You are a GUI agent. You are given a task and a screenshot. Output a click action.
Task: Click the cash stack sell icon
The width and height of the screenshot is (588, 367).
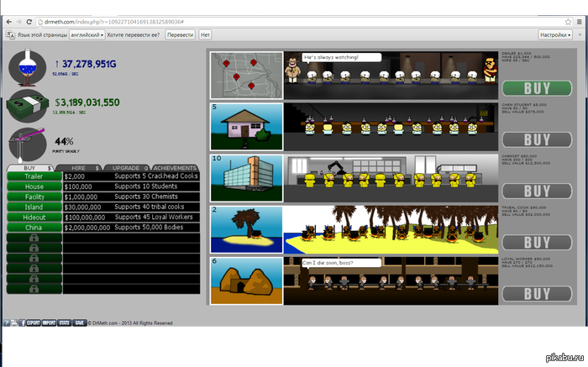point(28,107)
